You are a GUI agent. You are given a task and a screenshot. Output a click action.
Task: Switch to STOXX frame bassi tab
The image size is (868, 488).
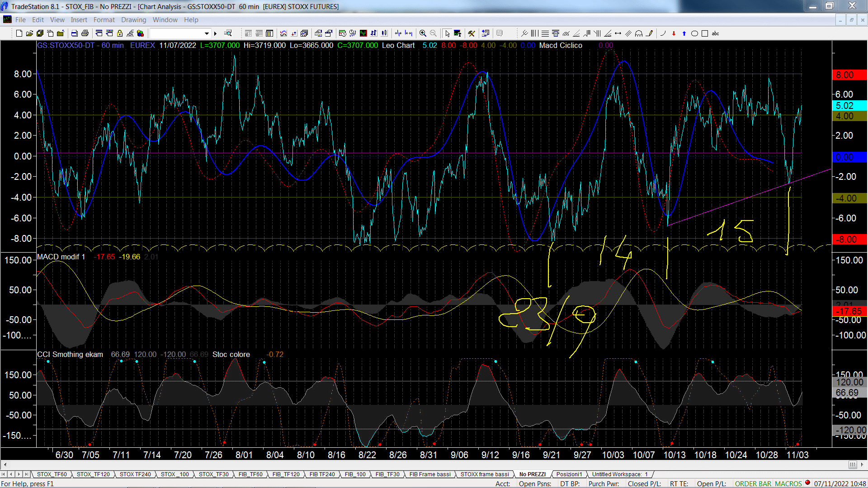485,474
